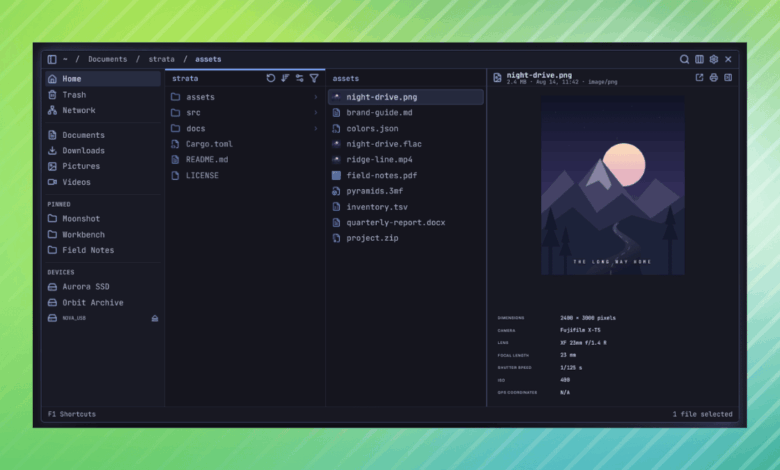Image resolution: width=780 pixels, height=470 pixels.
Task: Select pyramids.3mf file
Action: 405,191
